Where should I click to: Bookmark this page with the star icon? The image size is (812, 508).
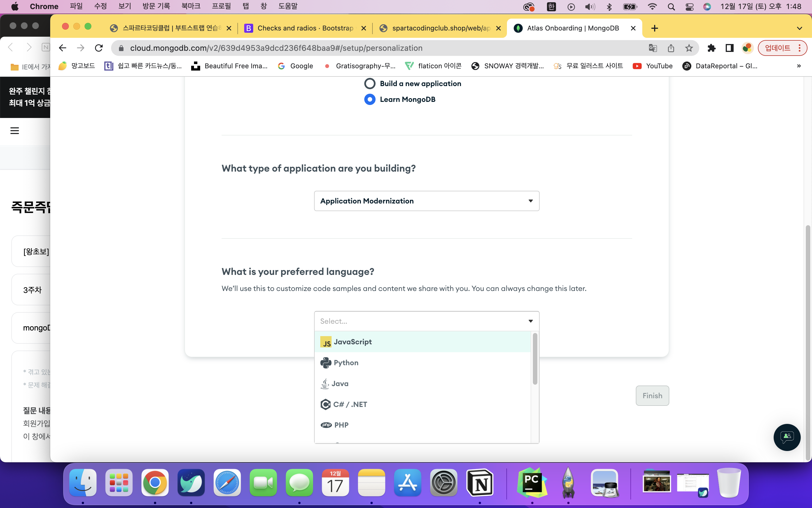click(689, 48)
